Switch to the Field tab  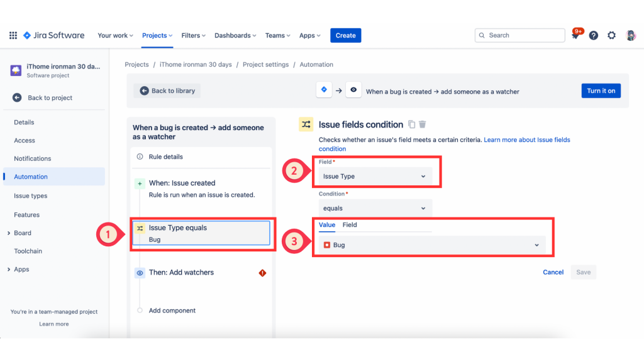tap(350, 225)
